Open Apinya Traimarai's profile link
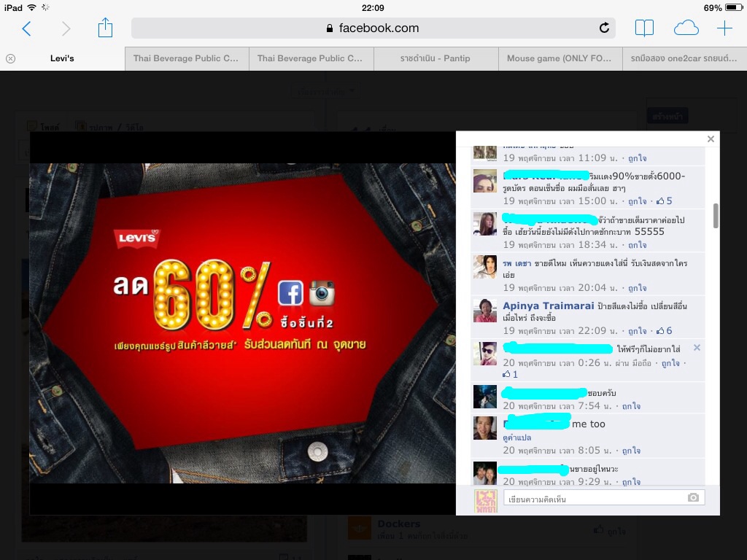This screenshot has width=747, height=560. coord(549,306)
